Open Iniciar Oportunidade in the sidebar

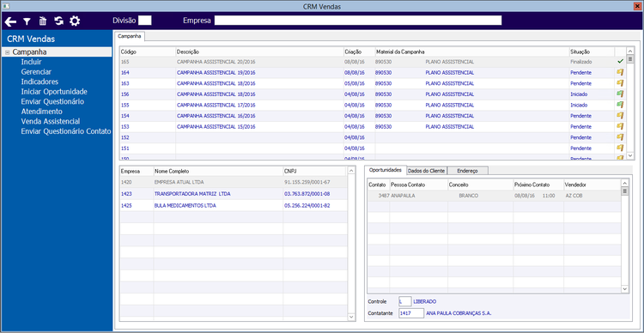coord(54,92)
